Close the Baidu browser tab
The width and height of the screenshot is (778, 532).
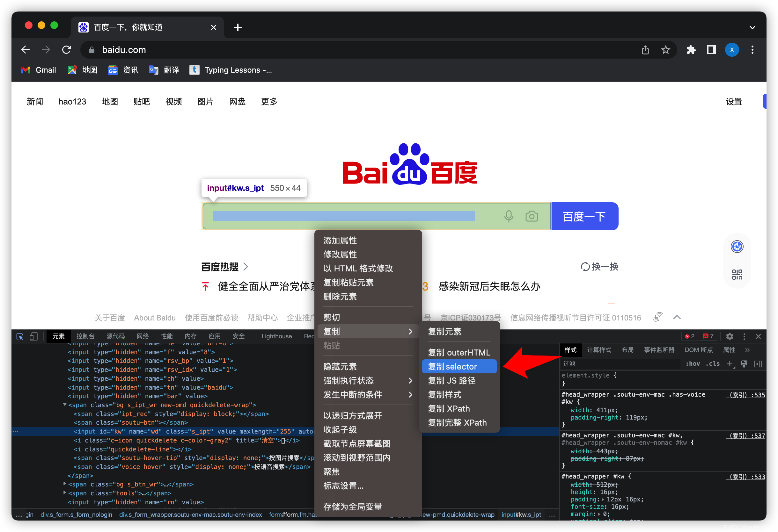[x=213, y=27]
